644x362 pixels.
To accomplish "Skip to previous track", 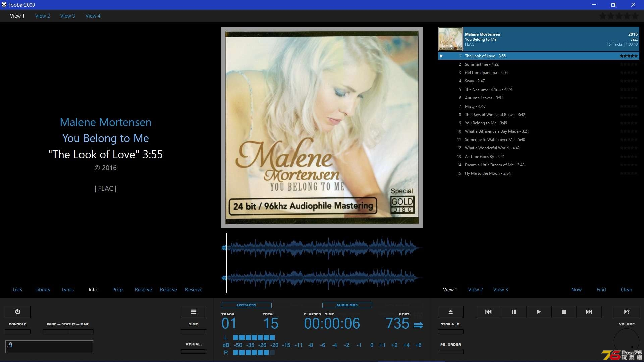I will coord(488,312).
